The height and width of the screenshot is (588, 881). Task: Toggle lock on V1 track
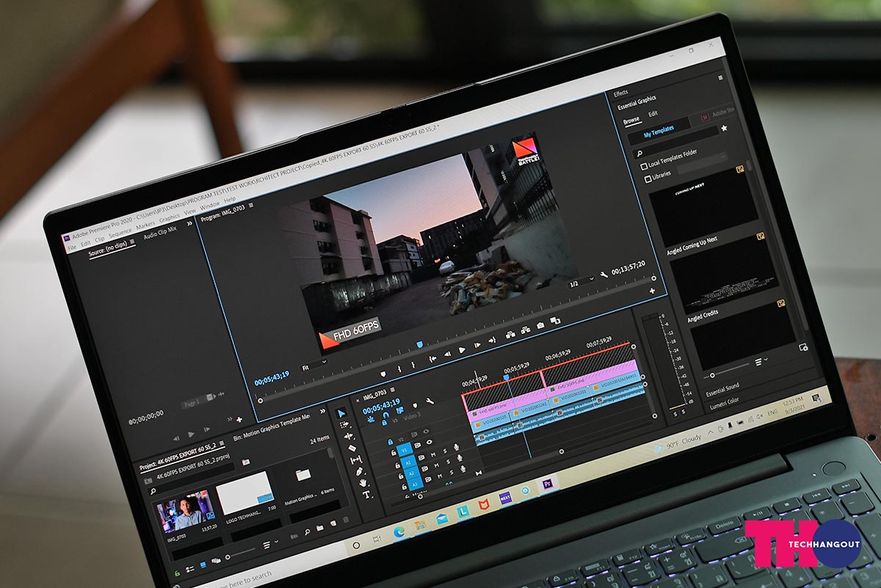(394, 453)
